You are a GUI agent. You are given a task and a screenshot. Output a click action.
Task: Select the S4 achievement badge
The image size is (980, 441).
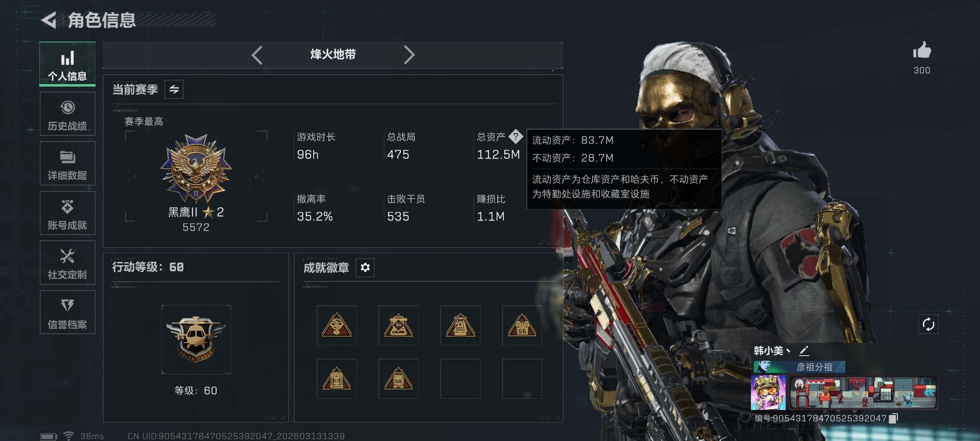click(x=398, y=325)
